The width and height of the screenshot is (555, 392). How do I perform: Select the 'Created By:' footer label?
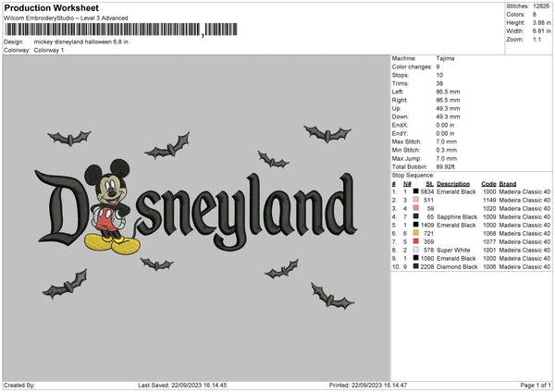coord(19,385)
